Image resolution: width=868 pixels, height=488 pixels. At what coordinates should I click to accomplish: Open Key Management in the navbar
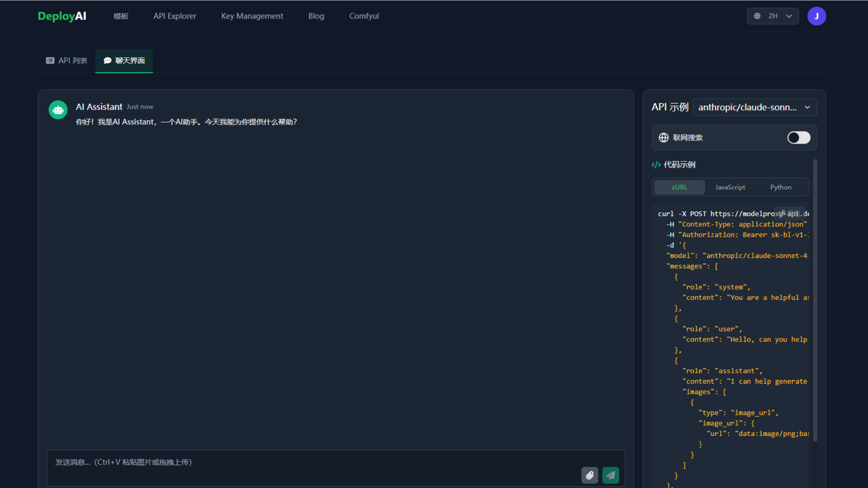[x=252, y=16]
